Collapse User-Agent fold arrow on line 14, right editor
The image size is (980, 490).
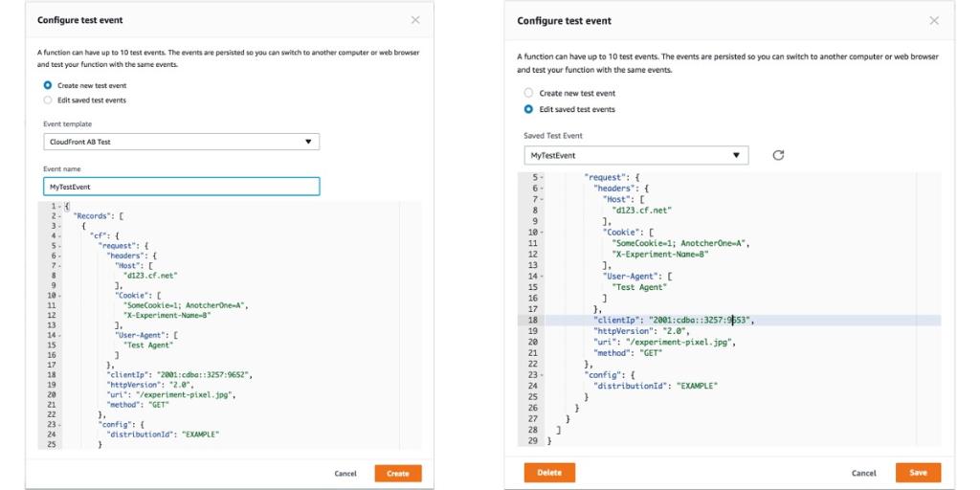[x=542, y=277]
